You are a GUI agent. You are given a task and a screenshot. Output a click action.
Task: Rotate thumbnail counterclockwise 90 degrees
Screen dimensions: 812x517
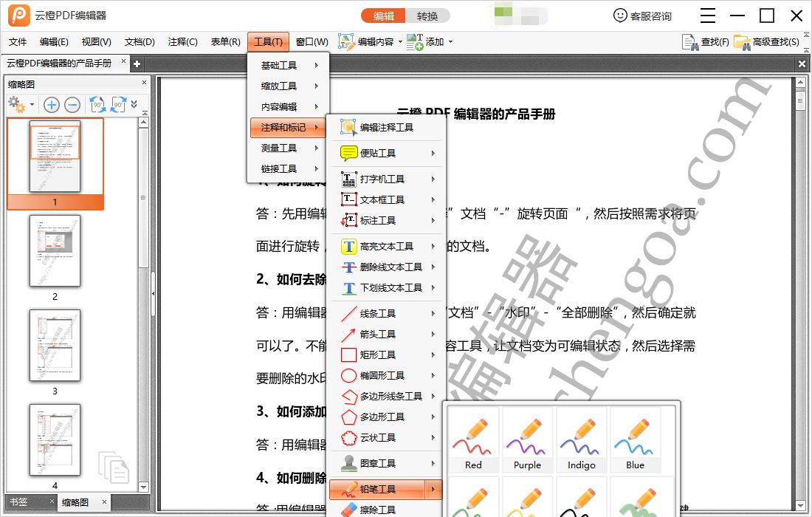coord(97,105)
